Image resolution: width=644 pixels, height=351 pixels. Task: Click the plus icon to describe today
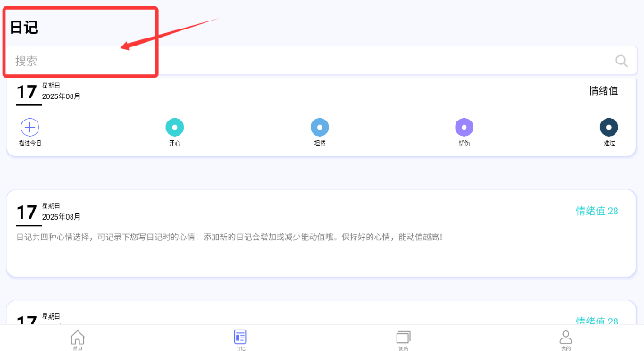[x=29, y=127]
